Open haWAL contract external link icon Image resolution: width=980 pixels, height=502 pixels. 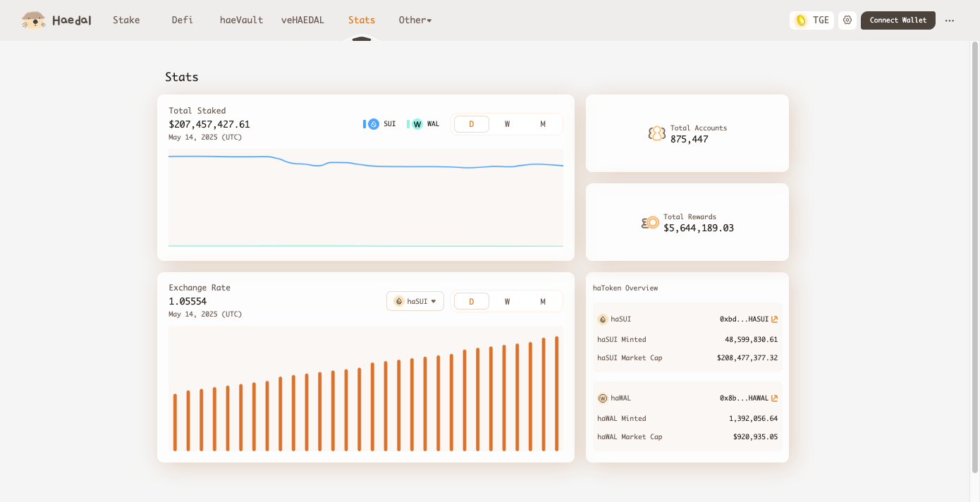[x=775, y=398]
